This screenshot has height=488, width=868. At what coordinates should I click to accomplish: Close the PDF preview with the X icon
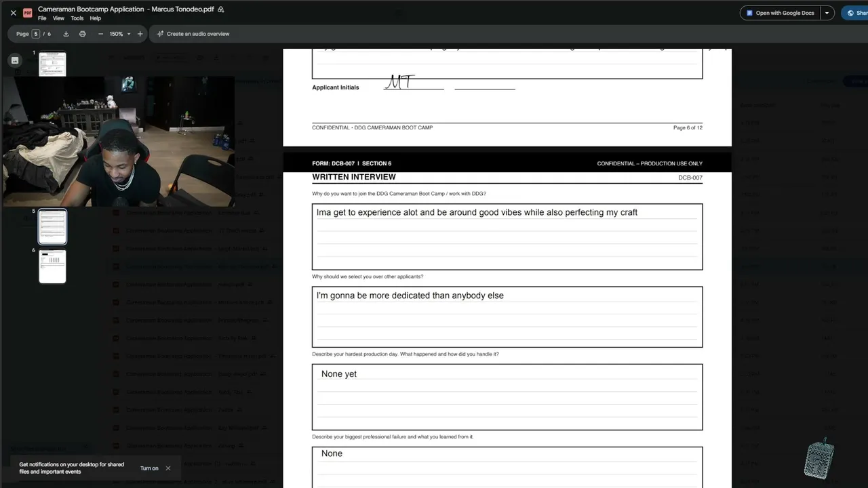[13, 13]
